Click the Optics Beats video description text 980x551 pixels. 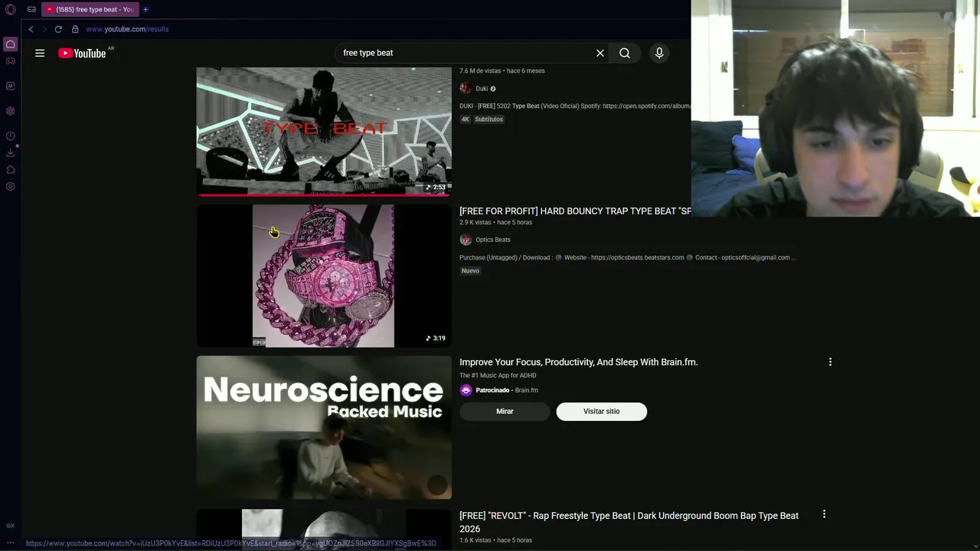[628, 258]
